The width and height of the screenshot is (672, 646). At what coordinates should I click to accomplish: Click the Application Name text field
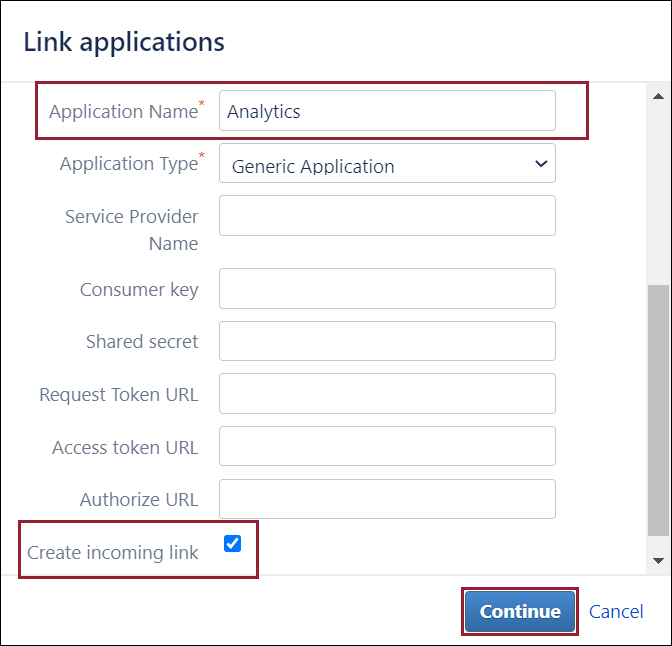tap(387, 111)
